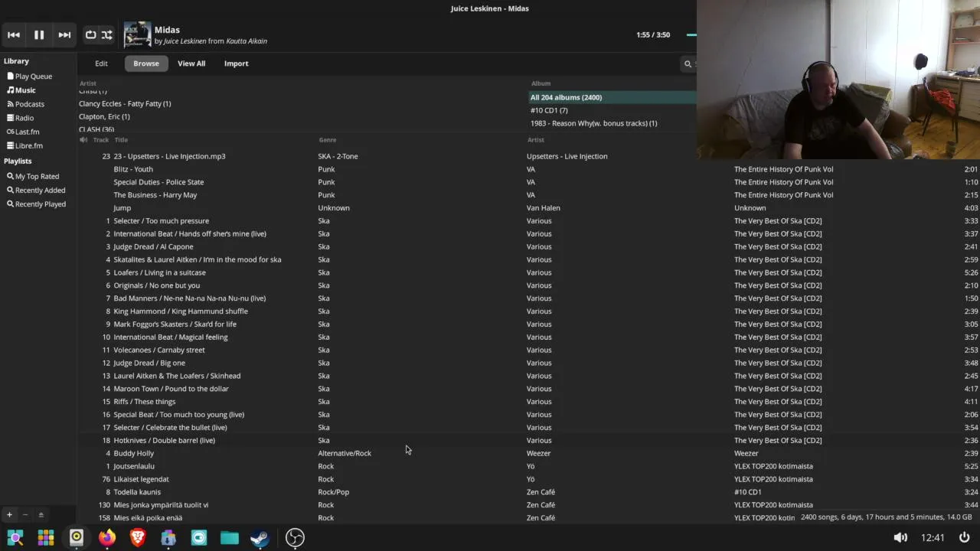
Task: Remove playlist with minus button
Action: (24, 515)
